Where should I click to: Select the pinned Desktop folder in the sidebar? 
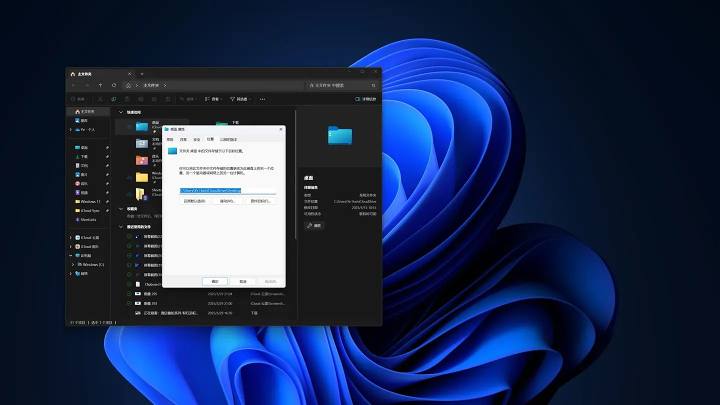tap(82, 147)
